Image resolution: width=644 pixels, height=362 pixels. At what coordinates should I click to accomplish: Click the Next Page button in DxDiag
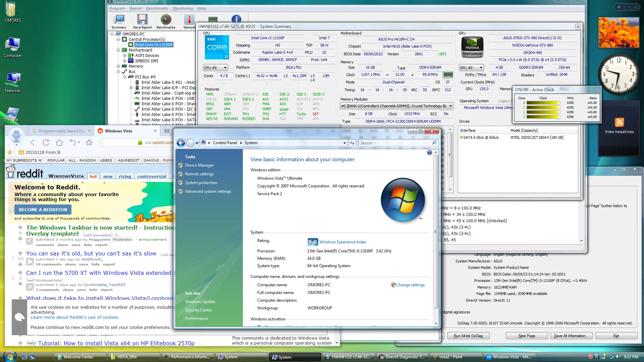[527, 336]
